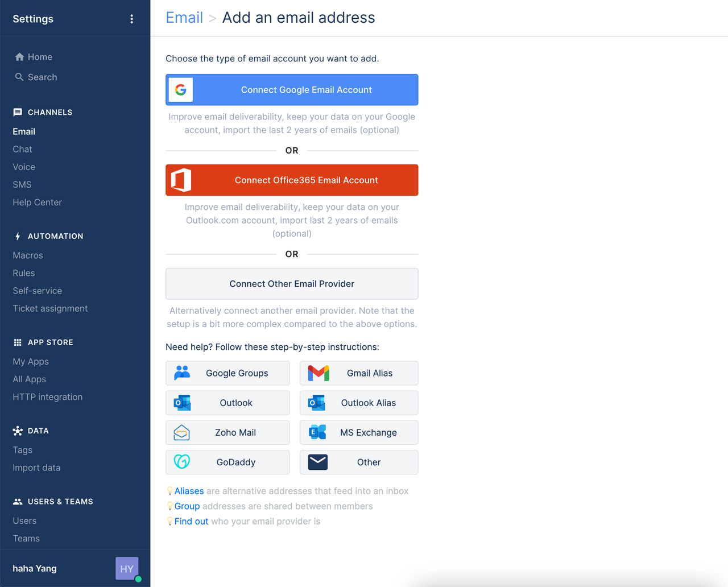Click the Gmail Alias envelope icon
This screenshot has height=587, width=728.
(x=318, y=373)
